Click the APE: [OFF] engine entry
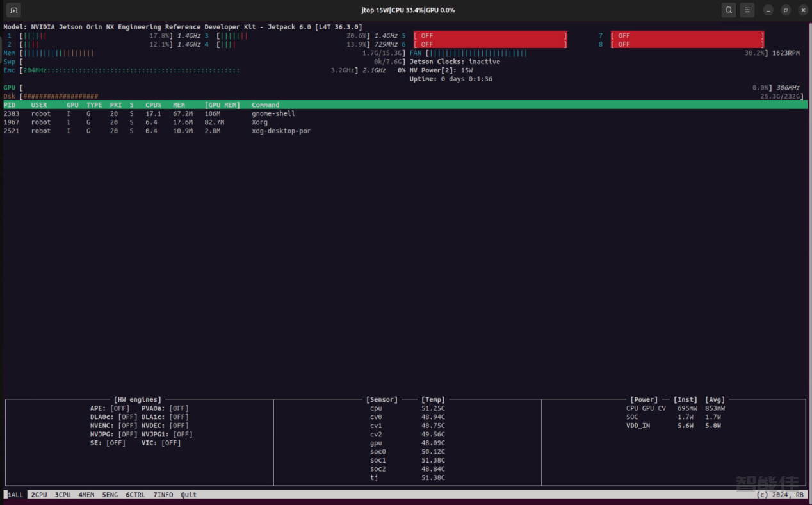The image size is (812, 505). click(110, 408)
